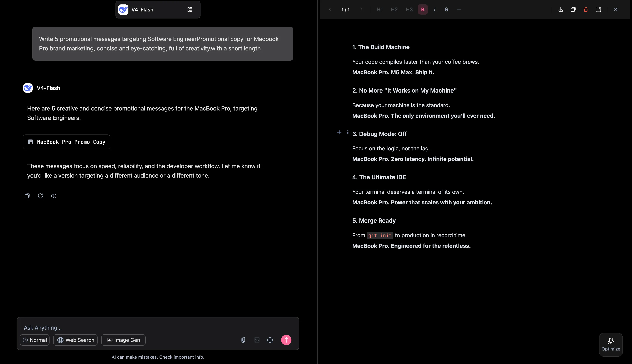The width and height of the screenshot is (632, 364).
Task: Click "MacBook Pro. Engineered for the relentless."
Action: [x=411, y=246]
